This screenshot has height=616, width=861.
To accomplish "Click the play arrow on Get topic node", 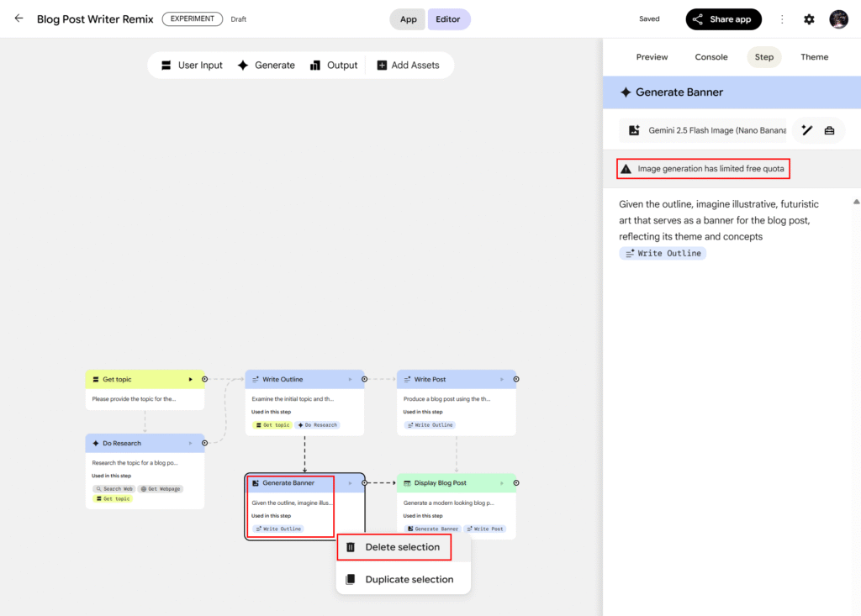I will 191,380.
